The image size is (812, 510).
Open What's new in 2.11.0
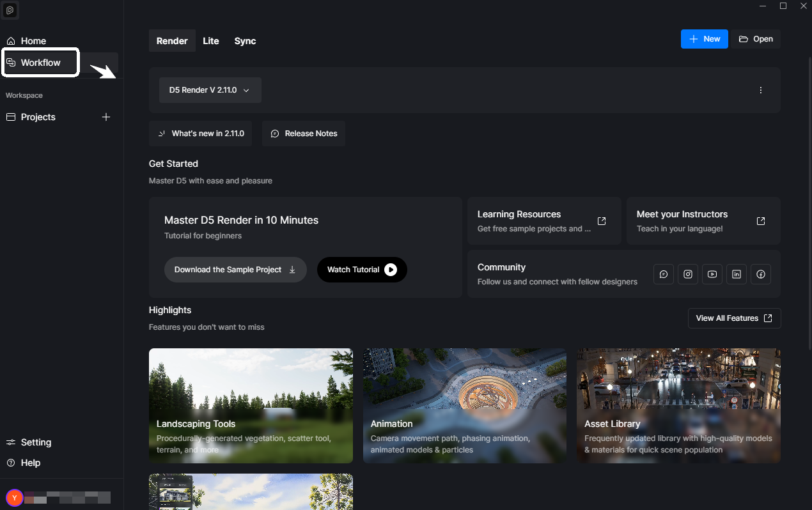pos(201,134)
